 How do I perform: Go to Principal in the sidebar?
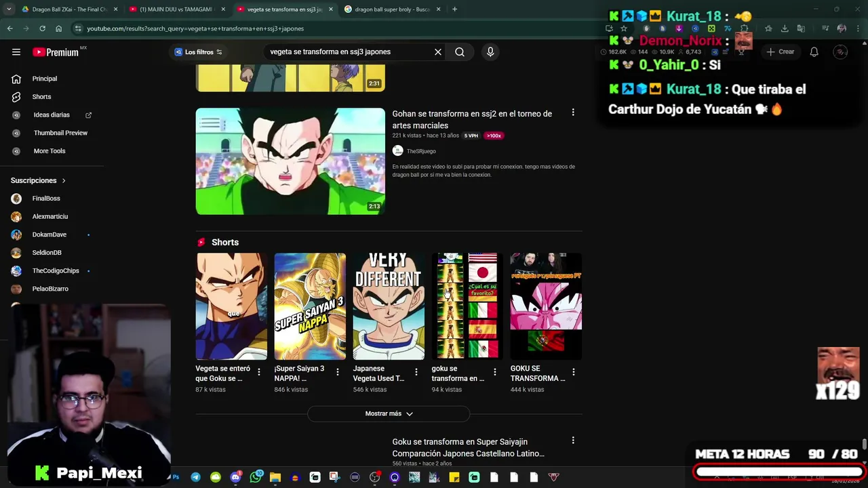click(x=44, y=79)
